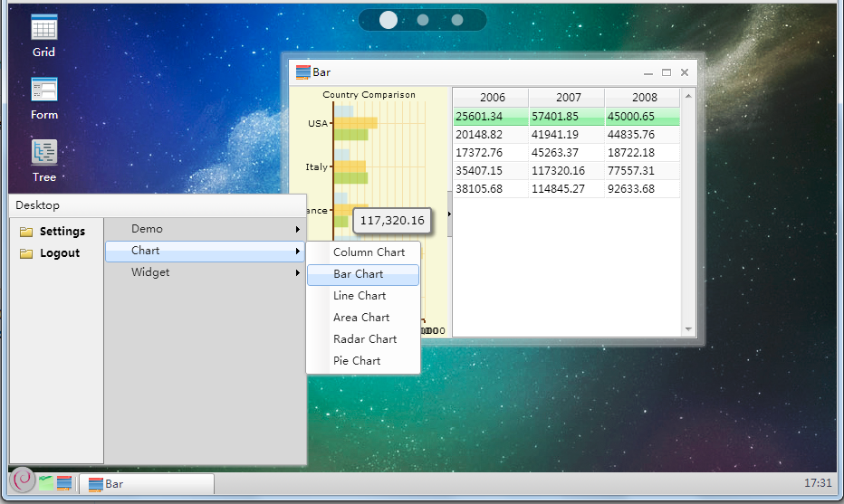Click the 2007 column header

coord(568,98)
